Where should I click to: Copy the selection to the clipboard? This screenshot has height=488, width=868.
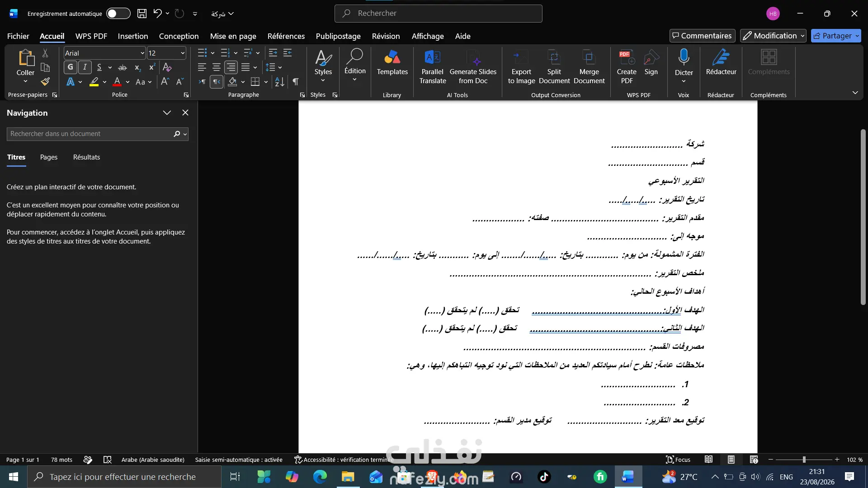tap(45, 67)
